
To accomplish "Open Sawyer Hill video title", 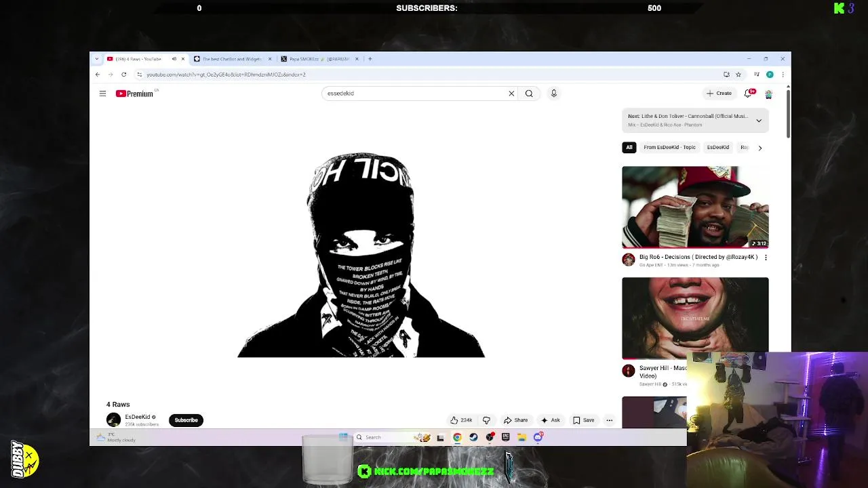I will coord(663,371).
